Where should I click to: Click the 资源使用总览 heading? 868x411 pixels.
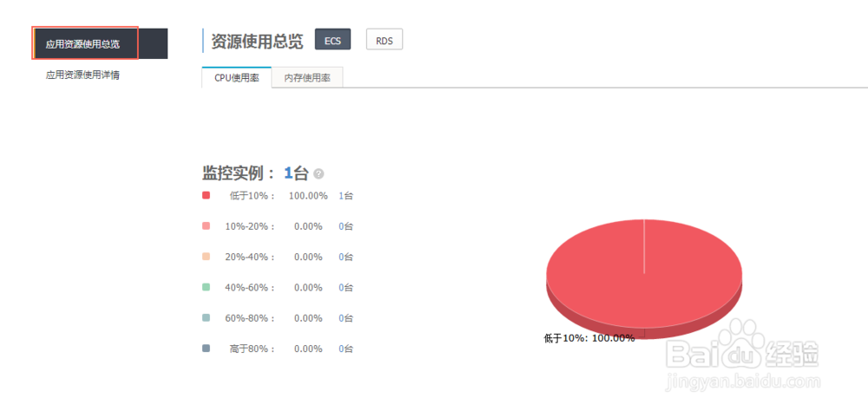[x=258, y=41]
